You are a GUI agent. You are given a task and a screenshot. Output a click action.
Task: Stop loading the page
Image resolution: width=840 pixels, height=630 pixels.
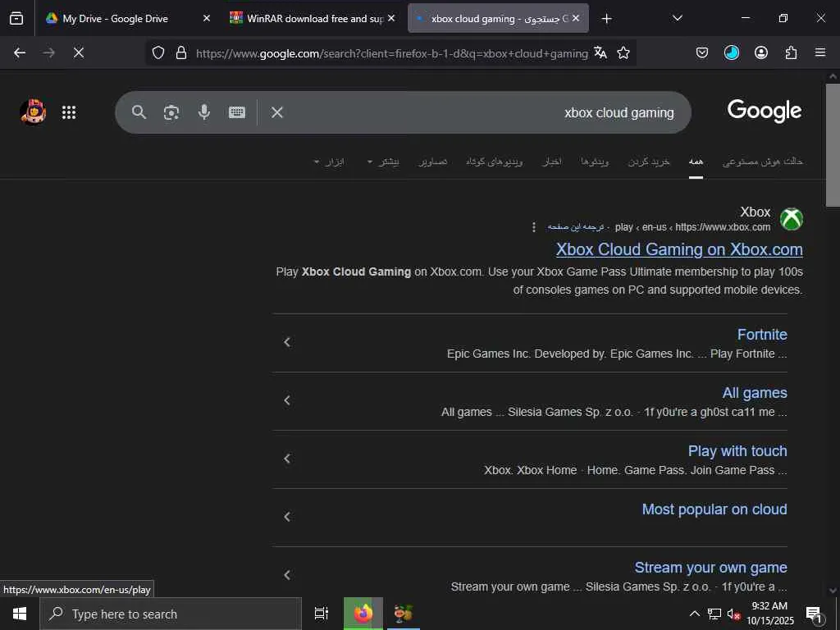point(78,52)
